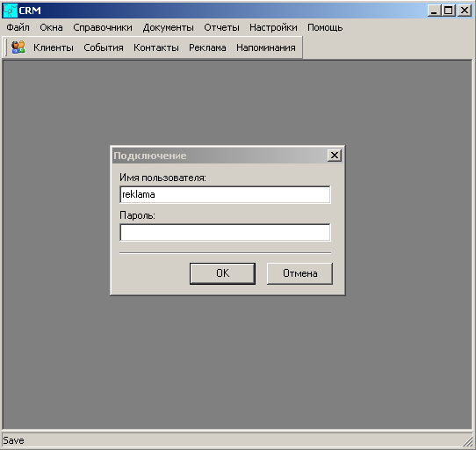Open the Документы menu
This screenshot has height=450, width=476.
[x=168, y=27]
